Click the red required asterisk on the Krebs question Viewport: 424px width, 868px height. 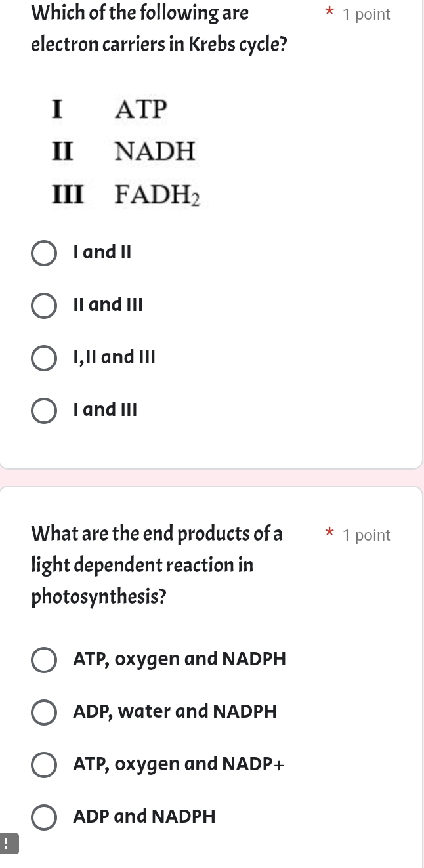(x=329, y=11)
